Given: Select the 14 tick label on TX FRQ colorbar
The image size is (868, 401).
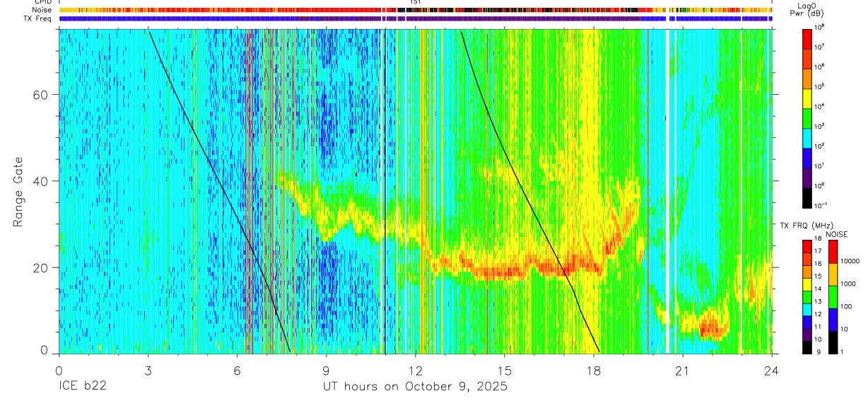Looking at the screenshot, I should click(x=818, y=289).
